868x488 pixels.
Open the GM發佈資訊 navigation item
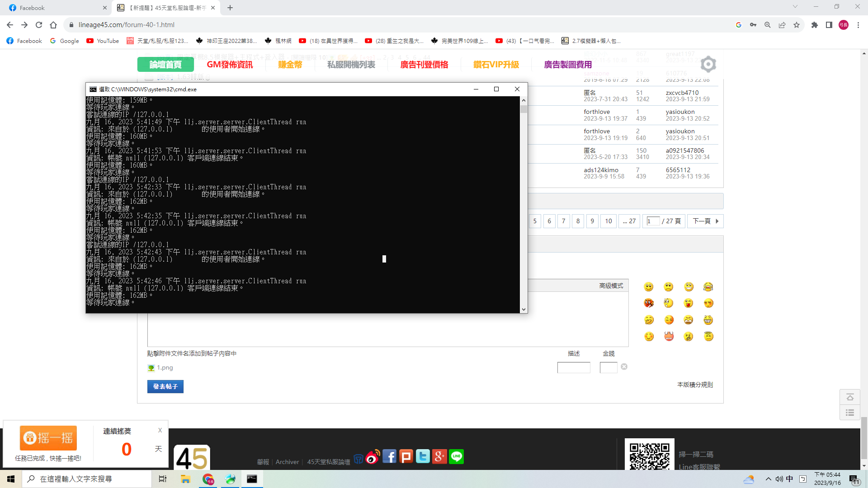click(x=230, y=65)
